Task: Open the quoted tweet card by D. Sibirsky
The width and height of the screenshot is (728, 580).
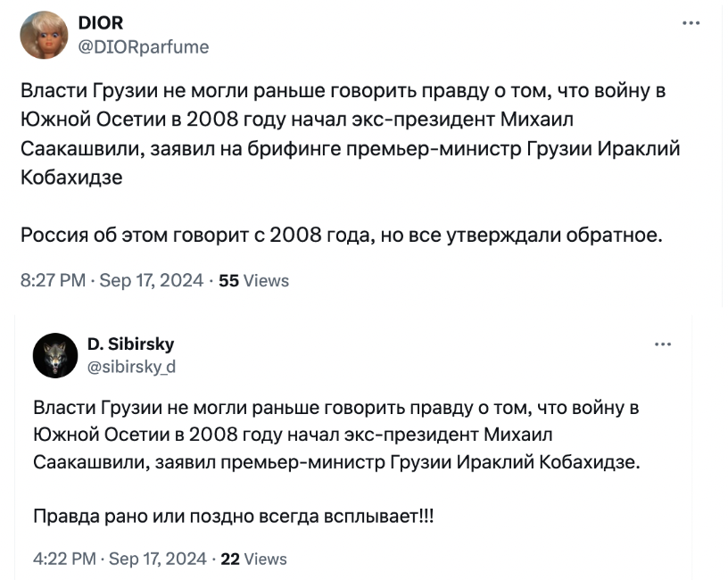Action: tap(353, 447)
